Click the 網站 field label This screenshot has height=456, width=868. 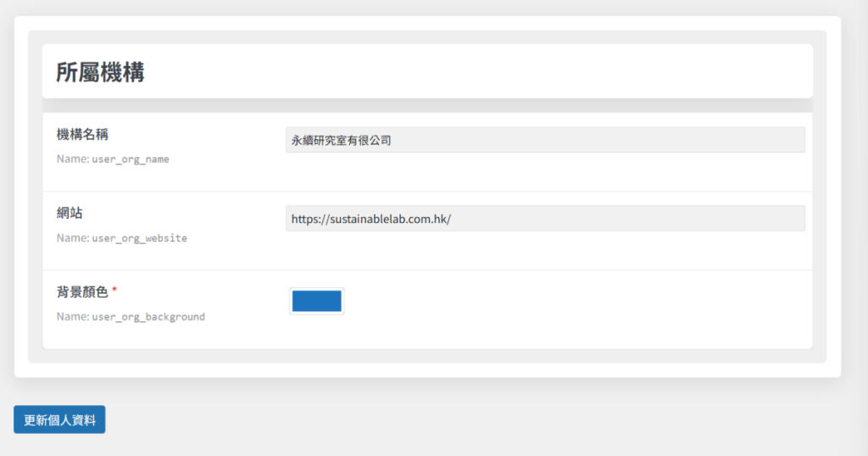[70, 213]
